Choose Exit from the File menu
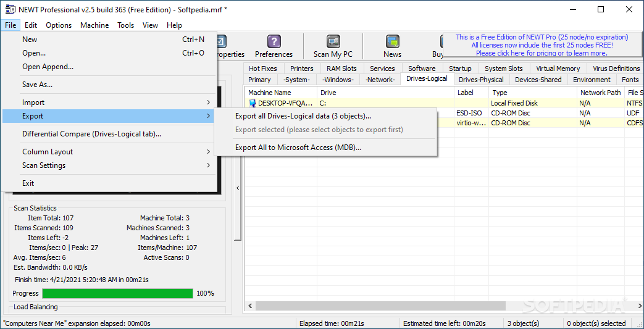 pyautogui.click(x=109, y=183)
